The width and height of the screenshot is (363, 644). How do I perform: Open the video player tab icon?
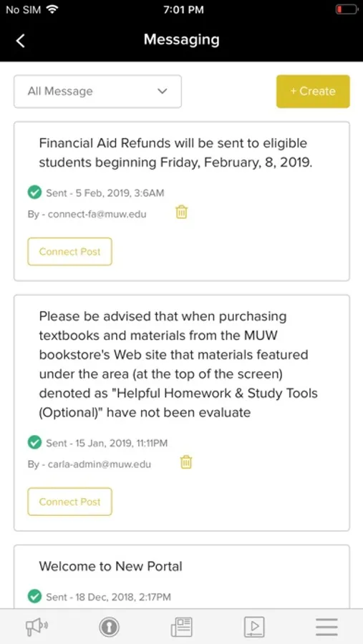point(254,627)
